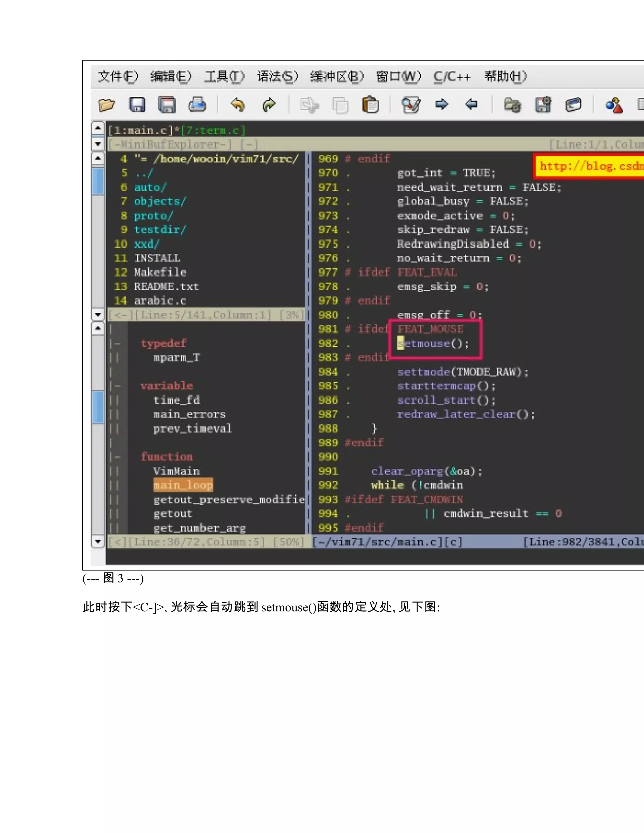
Task: Open the auto/ directory
Action: [x=150, y=187]
